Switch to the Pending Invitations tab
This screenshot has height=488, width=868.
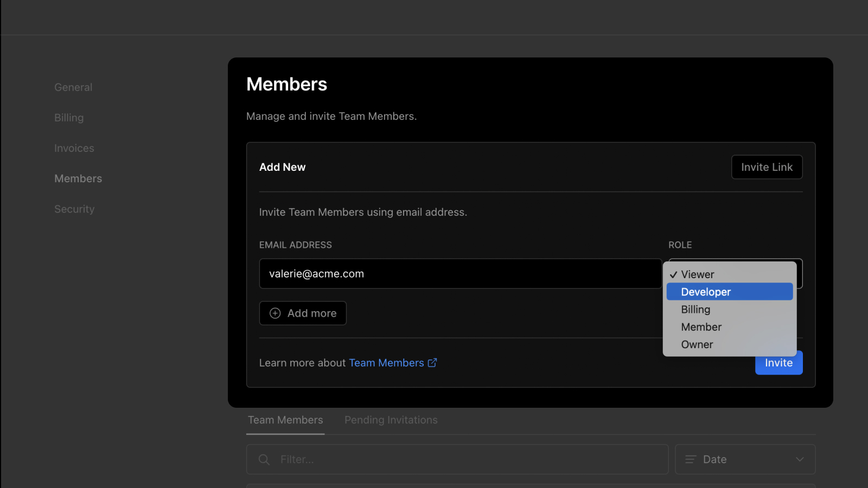[391, 420]
